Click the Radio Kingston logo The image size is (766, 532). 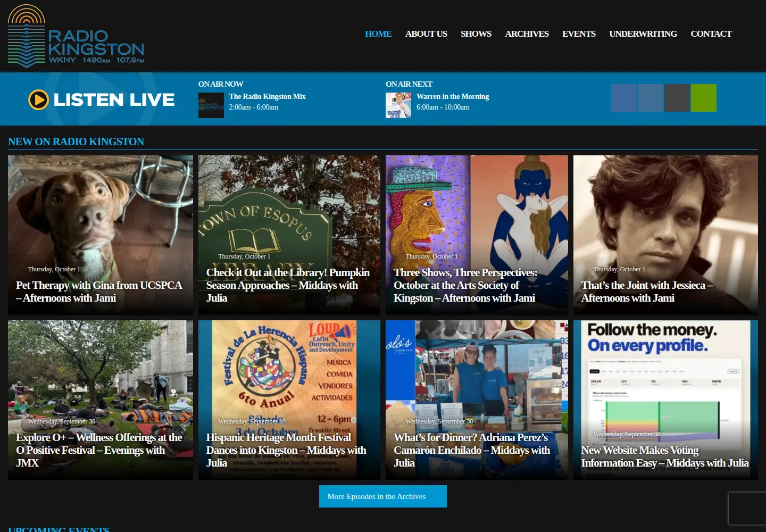coord(76,36)
